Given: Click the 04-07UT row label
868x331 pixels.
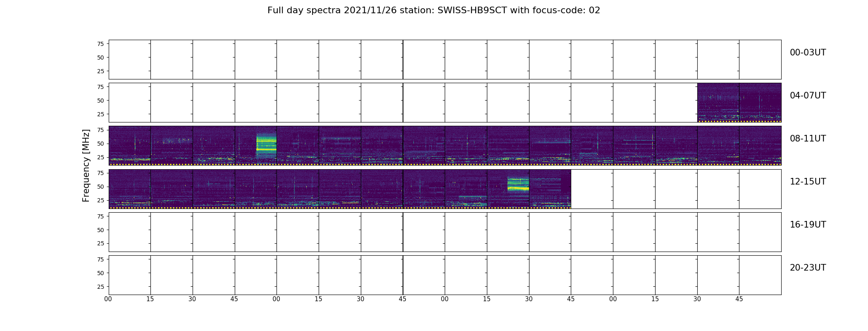Looking at the screenshot, I should [x=808, y=96].
